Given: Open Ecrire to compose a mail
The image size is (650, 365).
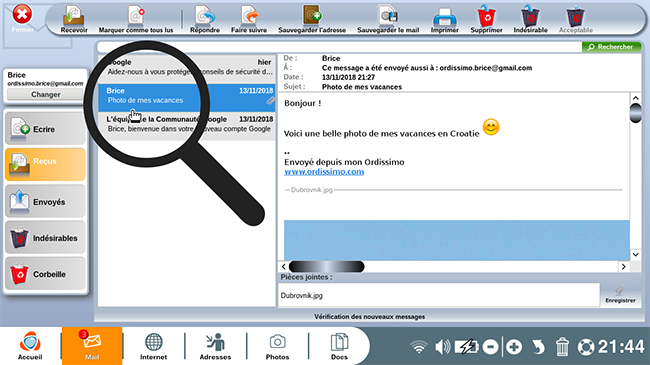Looking at the screenshot, I should (45, 129).
